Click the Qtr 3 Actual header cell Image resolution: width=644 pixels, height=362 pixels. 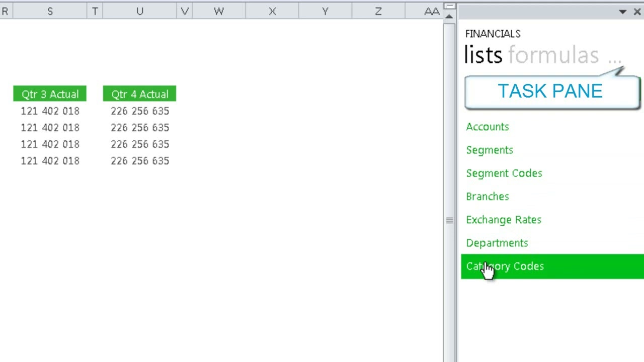click(x=50, y=94)
